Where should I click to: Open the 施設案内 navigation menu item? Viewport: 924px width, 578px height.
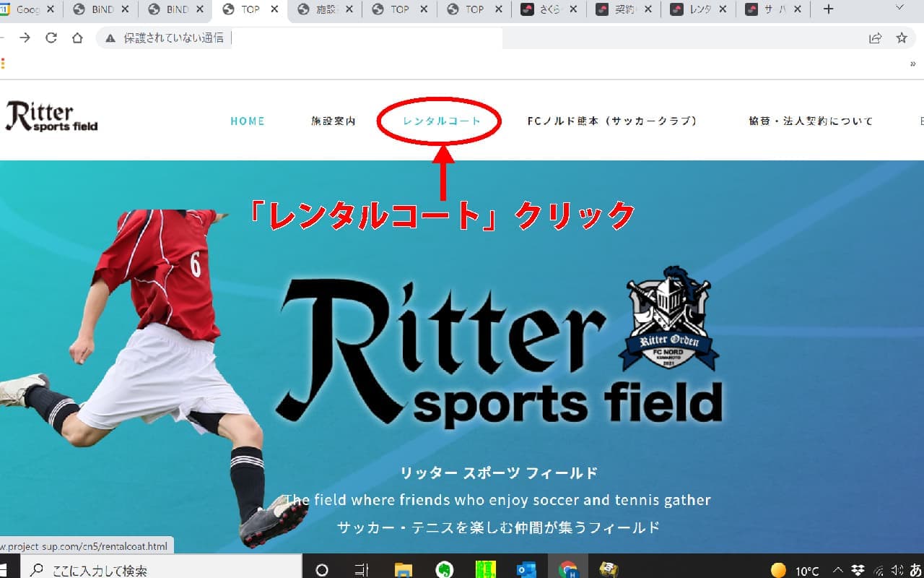pyautogui.click(x=334, y=121)
